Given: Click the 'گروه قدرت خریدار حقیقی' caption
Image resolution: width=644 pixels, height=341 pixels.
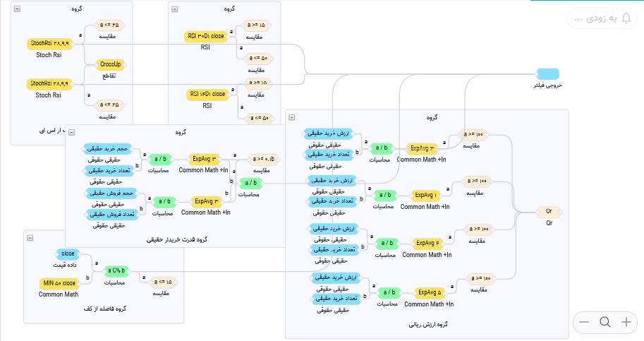Looking at the screenshot, I should point(176,239).
